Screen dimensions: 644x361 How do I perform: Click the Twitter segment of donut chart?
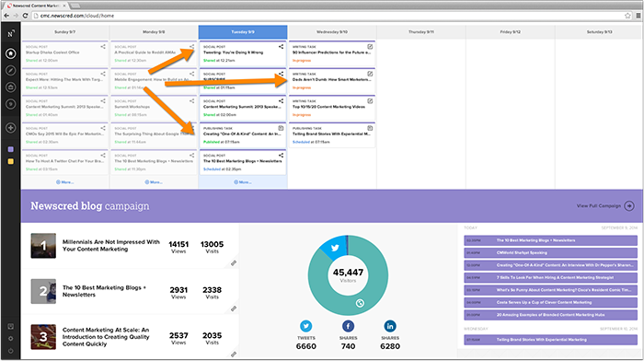pyautogui.click(x=334, y=248)
